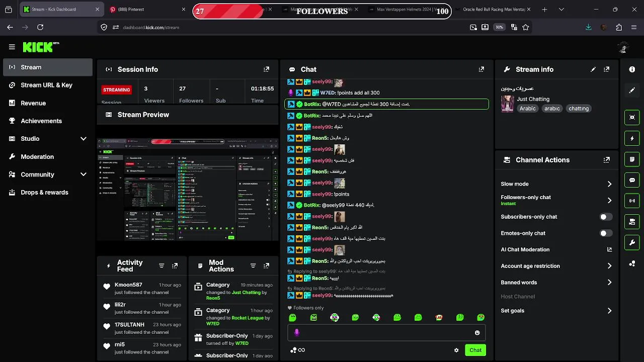Switch to the Pinterest browser tab
The height and width of the screenshot is (362, 644).
tap(147, 10)
